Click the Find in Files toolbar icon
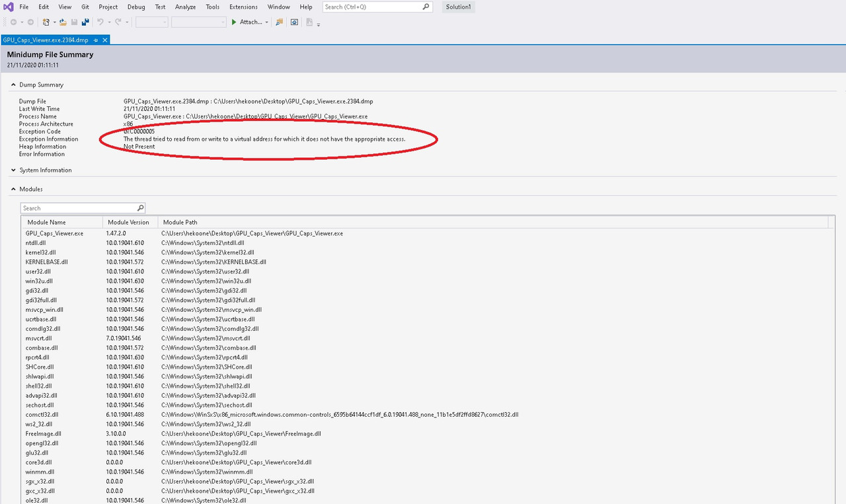Screen dimensions: 846x504 click(x=279, y=22)
